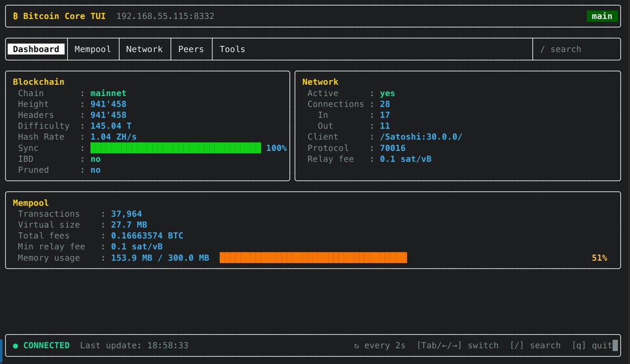Click the [q] quit shortcut hint

point(592,346)
